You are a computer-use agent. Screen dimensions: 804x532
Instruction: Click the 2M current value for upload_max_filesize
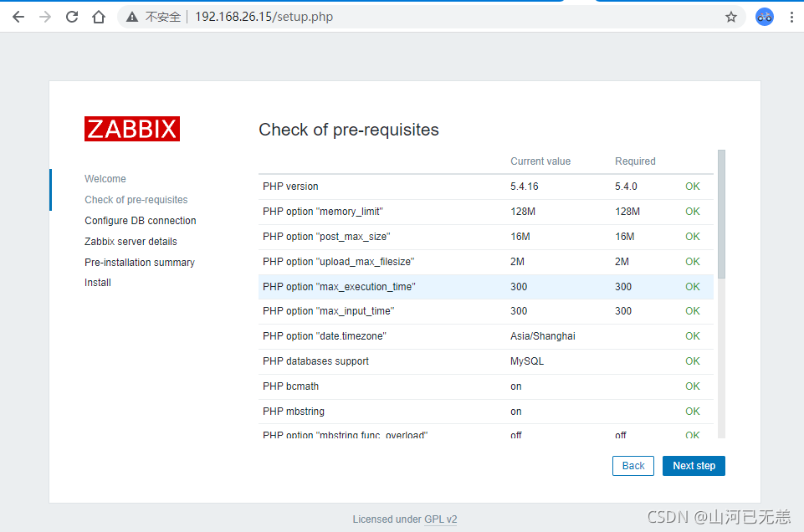[x=517, y=261]
